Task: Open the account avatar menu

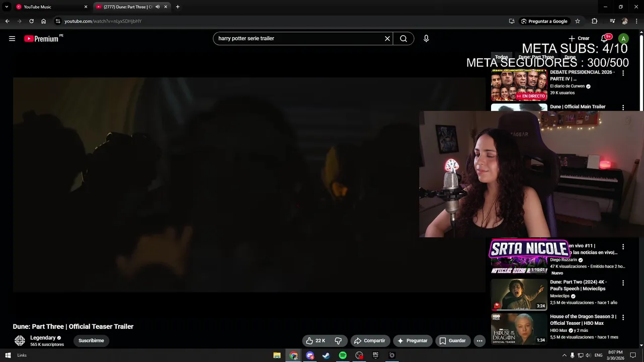Action: [x=623, y=39]
